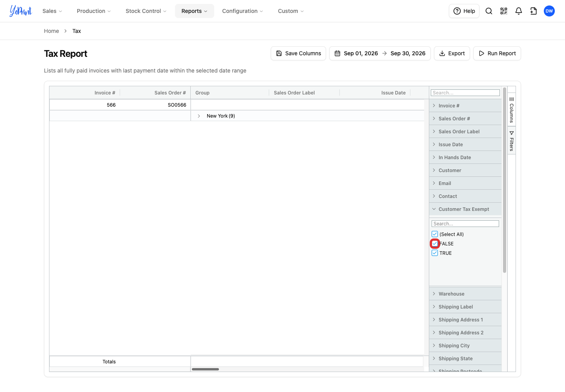Expand the Shipping City filter
This screenshot has width=565, height=392.
pyautogui.click(x=465, y=346)
